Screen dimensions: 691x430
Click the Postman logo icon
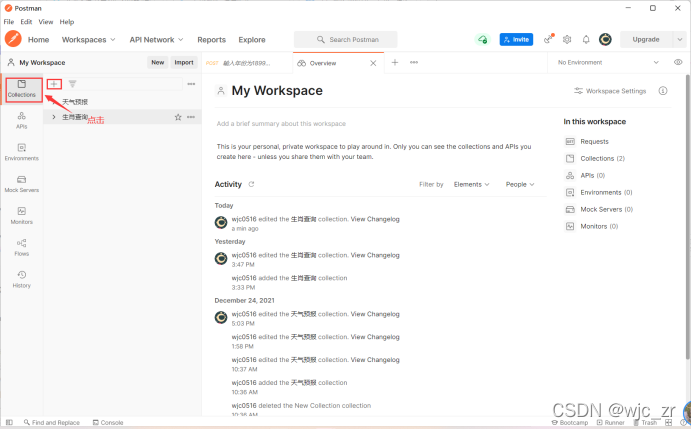(13, 39)
